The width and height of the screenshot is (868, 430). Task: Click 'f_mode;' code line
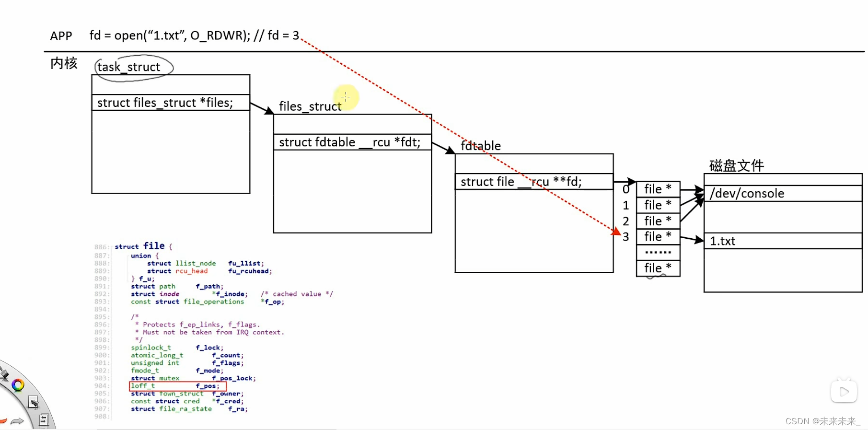177,371
